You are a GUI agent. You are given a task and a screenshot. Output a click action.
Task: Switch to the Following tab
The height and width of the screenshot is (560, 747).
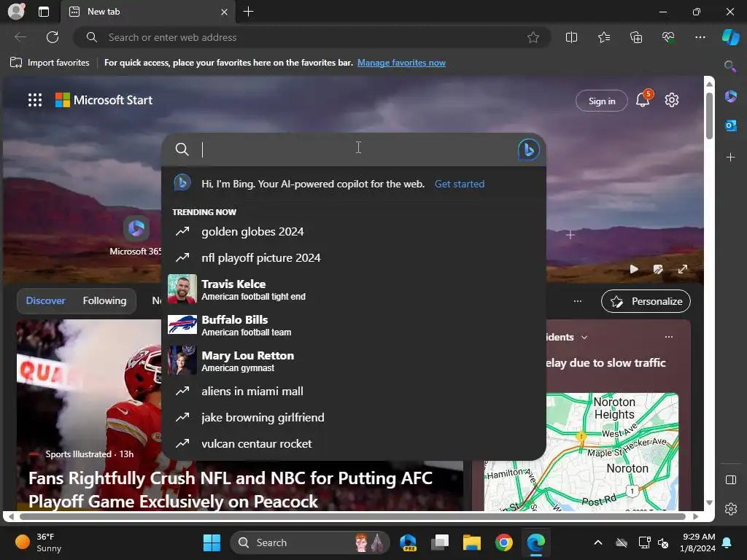pos(105,300)
